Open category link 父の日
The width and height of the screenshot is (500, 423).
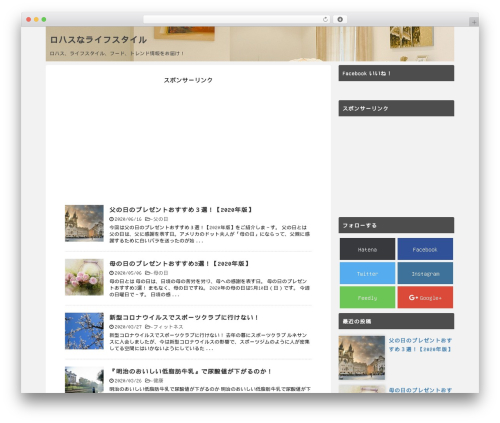pos(161,219)
